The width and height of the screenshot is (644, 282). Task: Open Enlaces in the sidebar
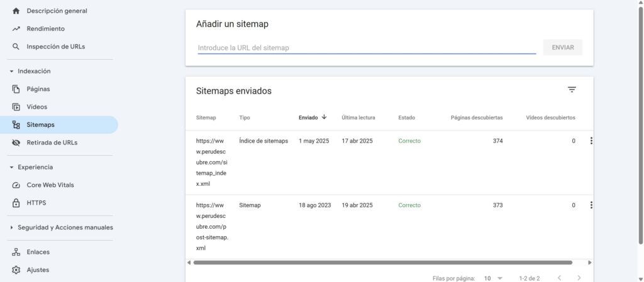coord(38,252)
